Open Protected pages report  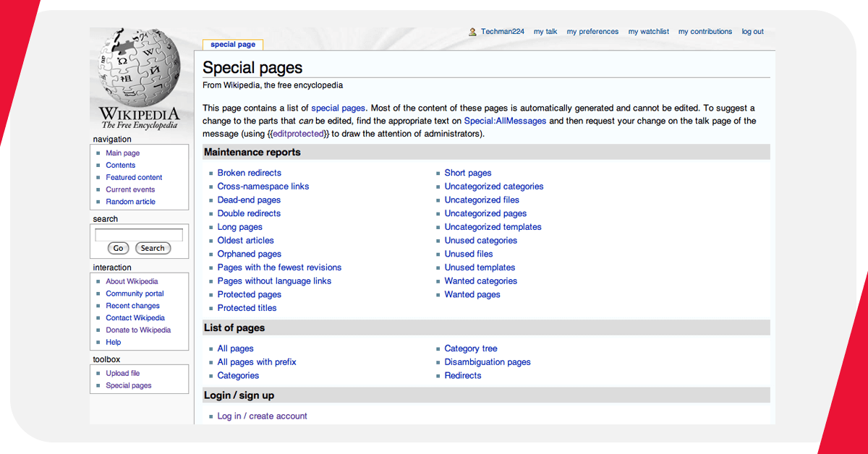point(250,295)
